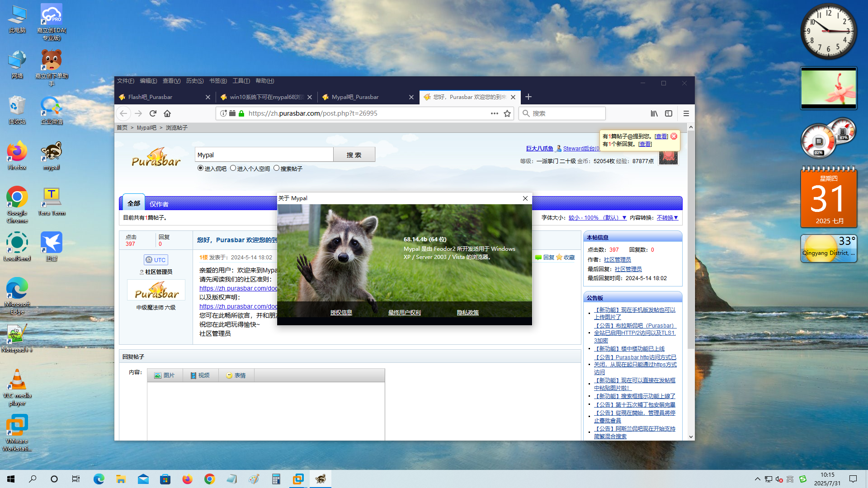Insert an image with 图片 button
This screenshot has height=488, width=868.
point(165,375)
